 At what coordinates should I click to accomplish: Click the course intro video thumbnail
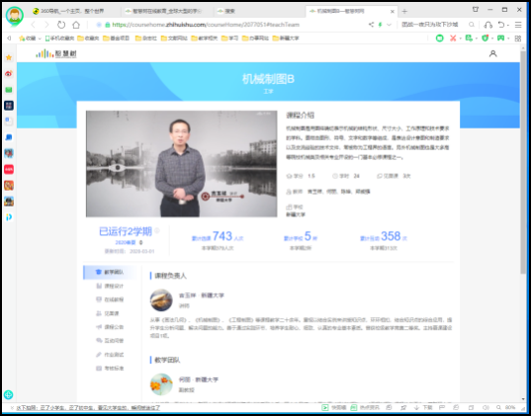click(182, 164)
